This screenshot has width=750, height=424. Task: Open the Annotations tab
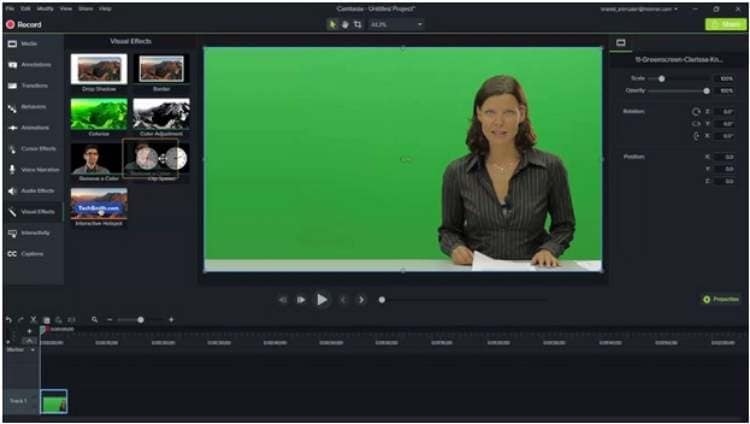coord(33,65)
